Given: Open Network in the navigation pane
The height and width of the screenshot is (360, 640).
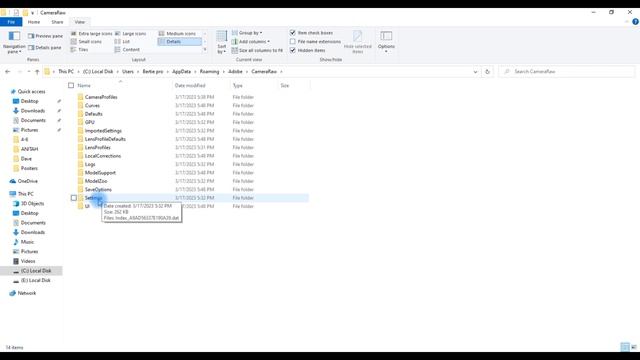Looking at the screenshot, I should click(27, 293).
